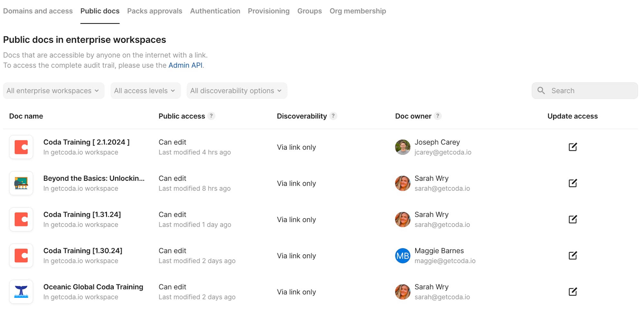Follow the Admin API link
This screenshot has width=644, height=310.
[x=185, y=65]
